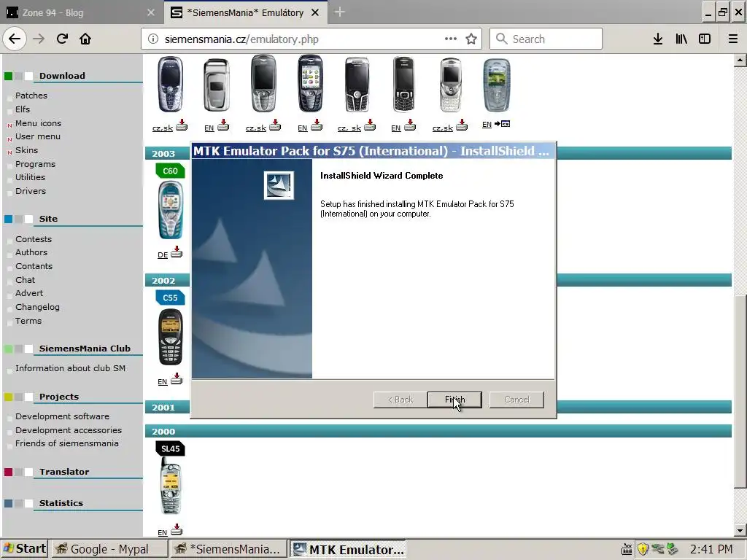Open the Terms link
747x560 pixels.
tap(28, 321)
